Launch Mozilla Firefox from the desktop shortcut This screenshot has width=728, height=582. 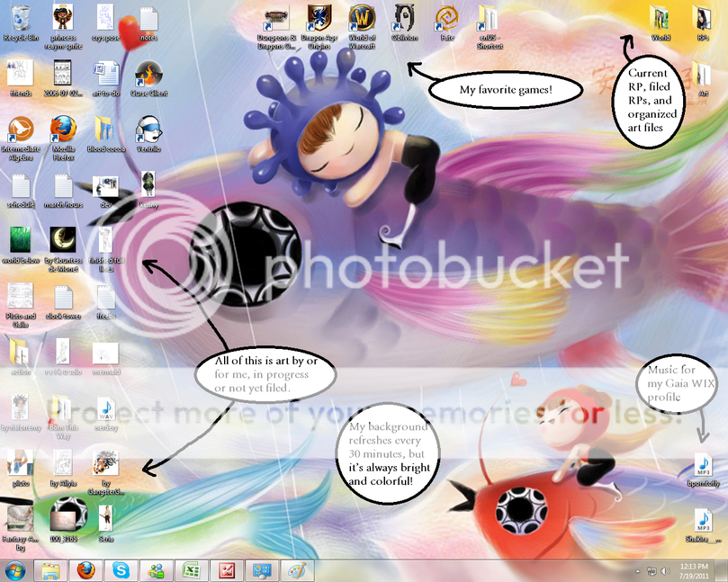(63, 130)
